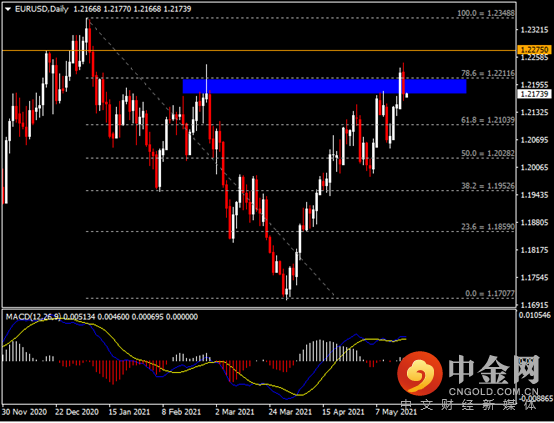The height and width of the screenshot is (423, 554).
Task: Click the 15 Jan 2021 date label
Action: [x=129, y=412]
